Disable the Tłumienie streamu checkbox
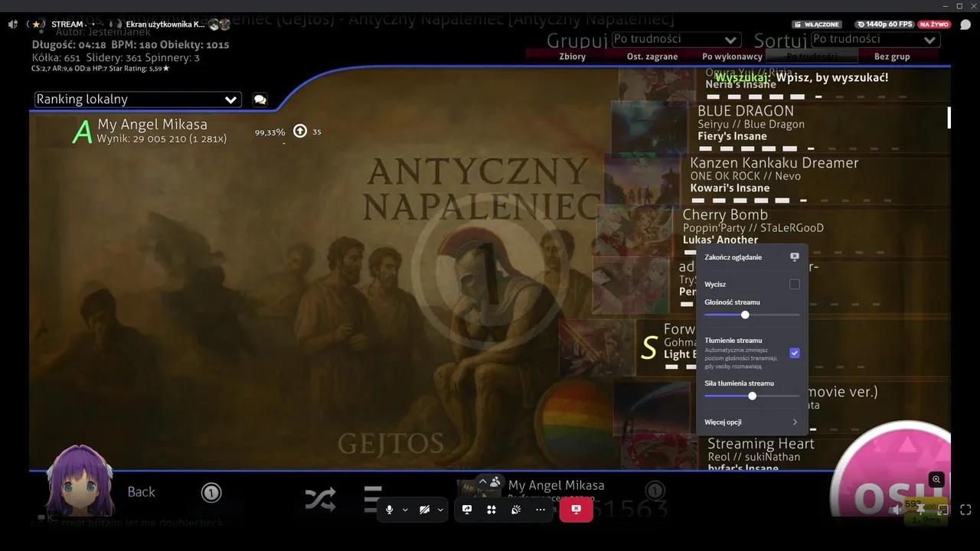Screen dimensions: 980x551 [794, 353]
